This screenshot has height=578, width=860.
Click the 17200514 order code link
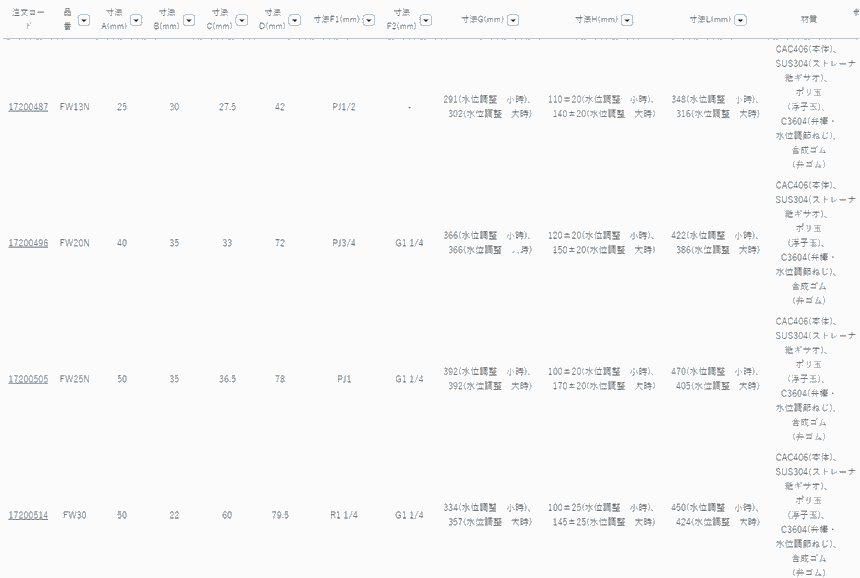coord(28,515)
